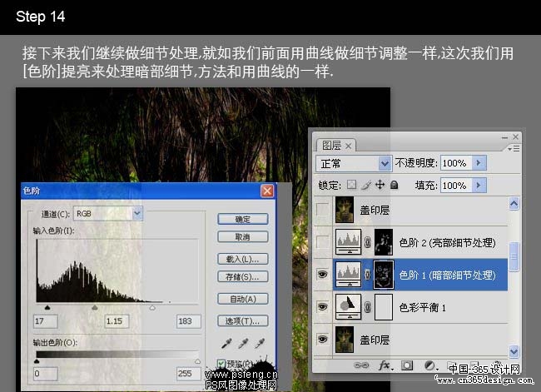This screenshot has width=541, height=392.
Task: Create new adjustment layer half-circle icon
Action: pos(429,365)
